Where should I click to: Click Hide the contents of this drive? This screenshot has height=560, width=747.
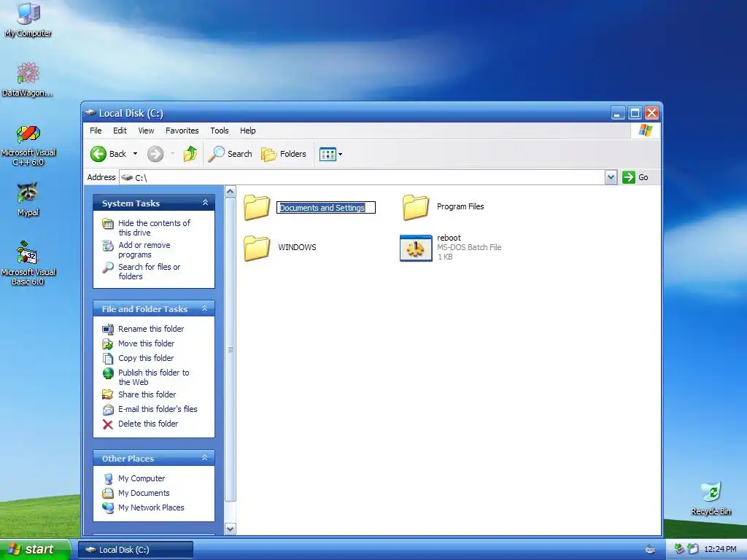(x=155, y=227)
